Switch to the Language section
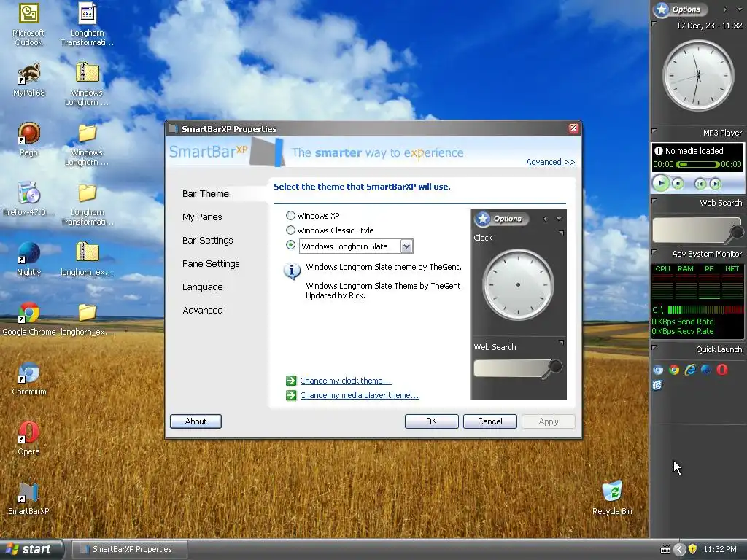 [x=203, y=287]
